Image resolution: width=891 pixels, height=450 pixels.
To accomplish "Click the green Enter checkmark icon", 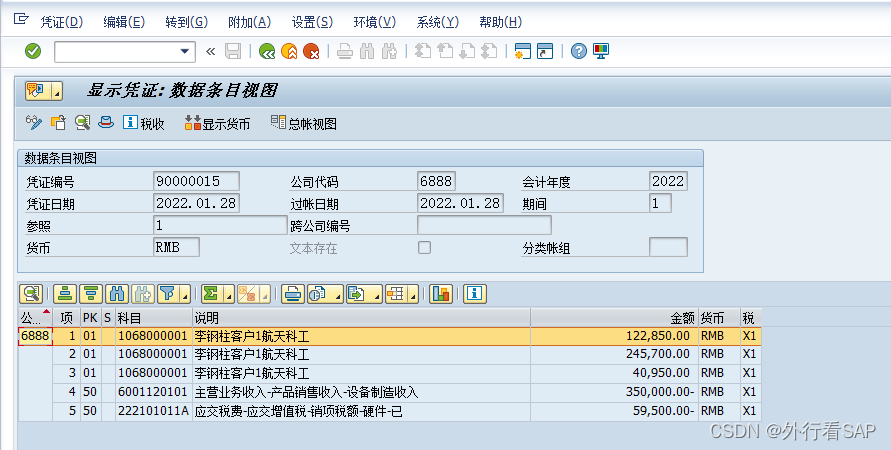I will 33,51.
